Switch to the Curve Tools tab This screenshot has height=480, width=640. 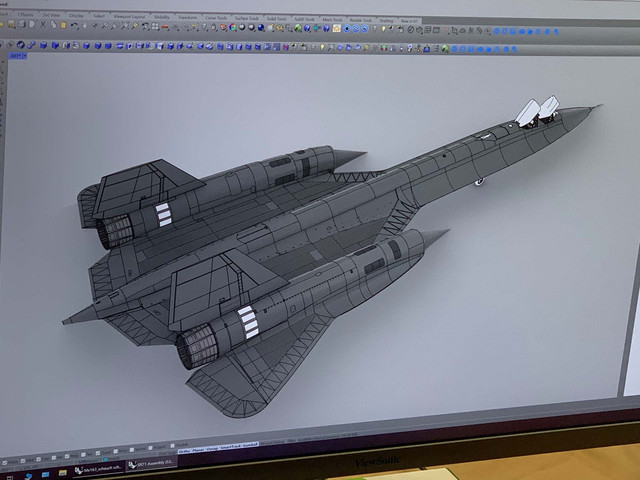pyautogui.click(x=216, y=18)
